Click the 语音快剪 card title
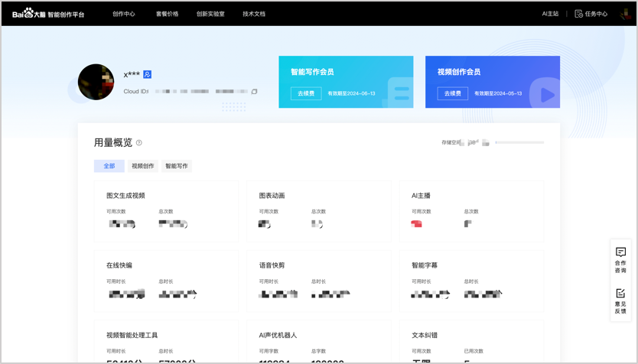638x364 pixels. click(272, 265)
